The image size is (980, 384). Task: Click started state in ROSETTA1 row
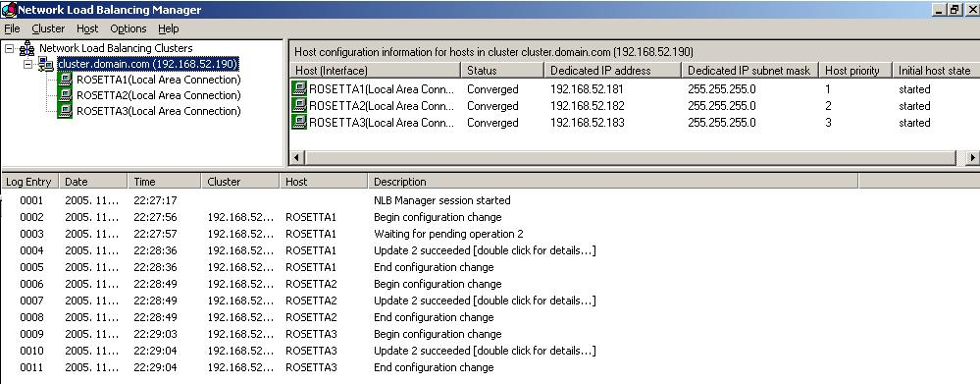click(x=914, y=88)
